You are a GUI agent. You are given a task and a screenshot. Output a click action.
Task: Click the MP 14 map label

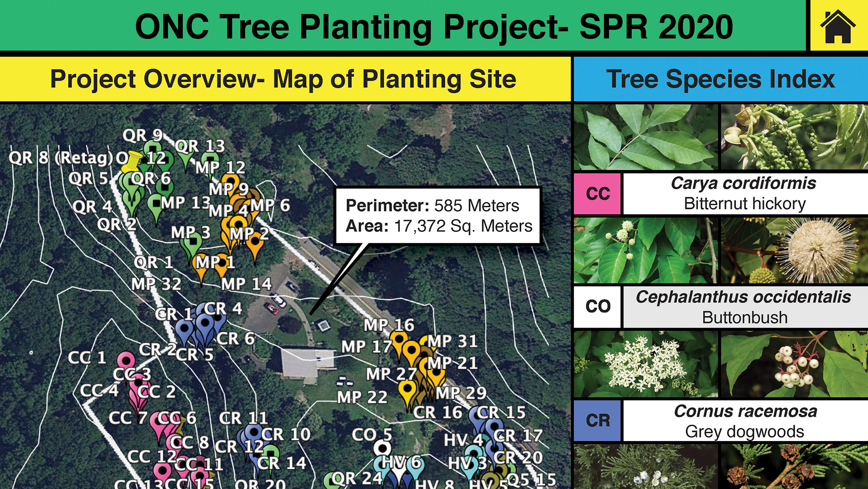coord(246,284)
